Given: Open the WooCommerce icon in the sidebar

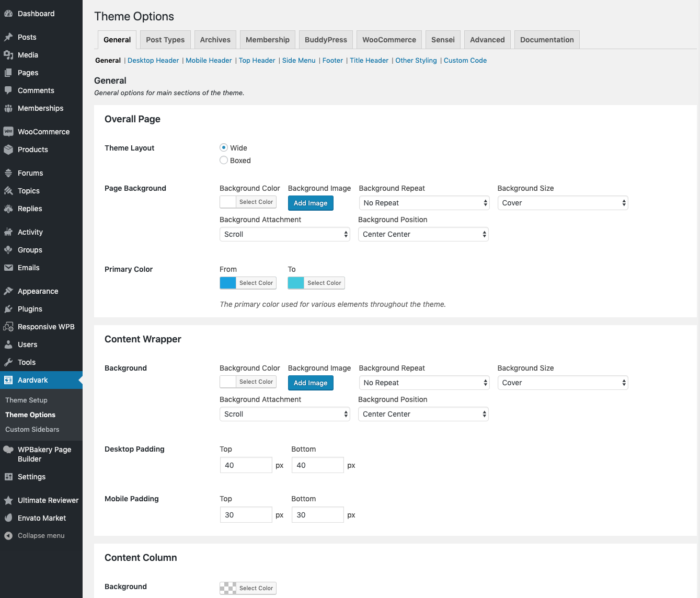Looking at the screenshot, I should (x=8, y=131).
